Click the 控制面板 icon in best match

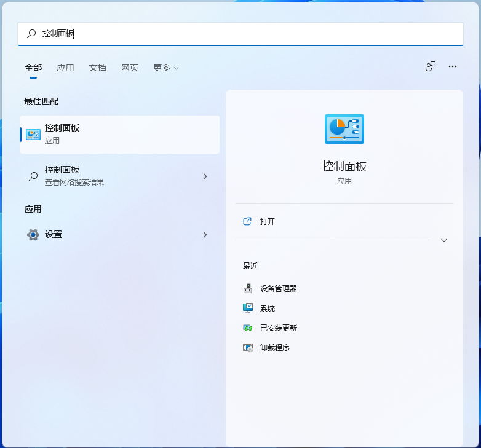click(33, 134)
